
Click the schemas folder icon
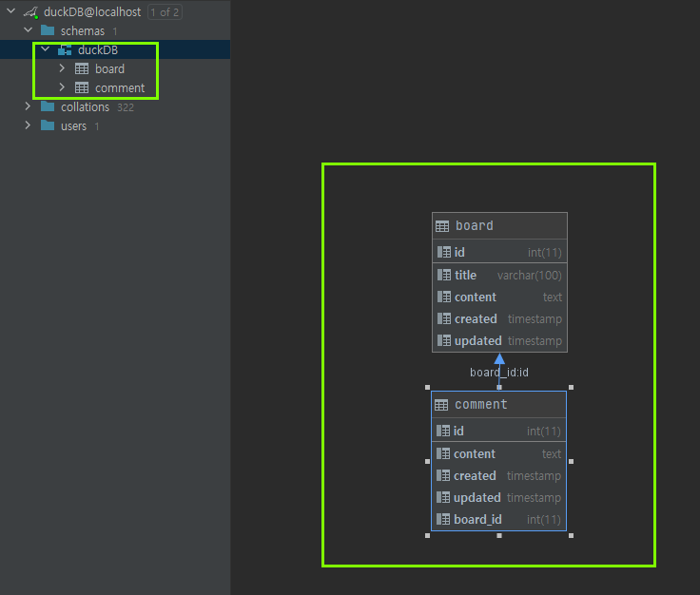click(x=48, y=30)
